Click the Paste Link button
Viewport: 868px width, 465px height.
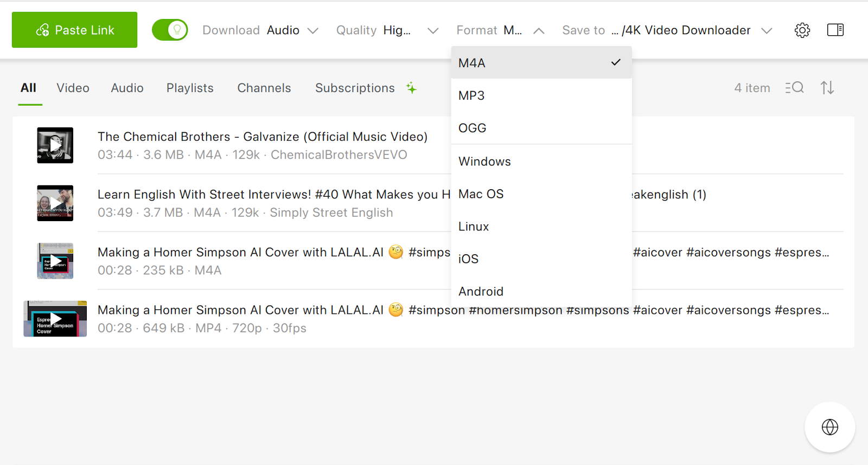(x=74, y=30)
